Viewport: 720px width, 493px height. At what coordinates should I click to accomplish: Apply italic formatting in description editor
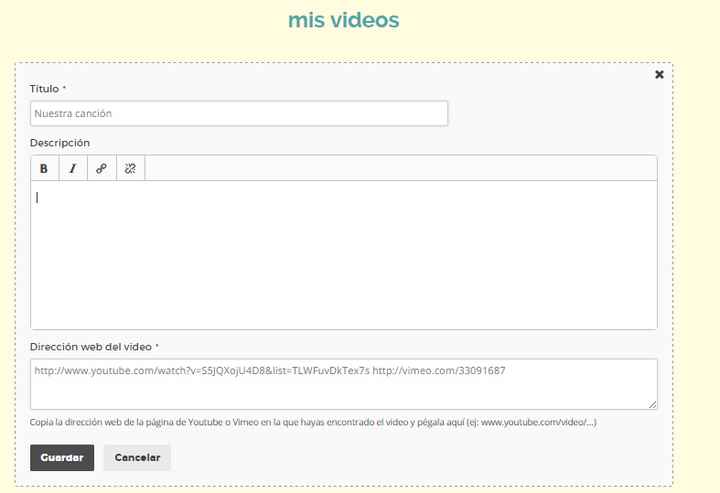click(x=73, y=168)
